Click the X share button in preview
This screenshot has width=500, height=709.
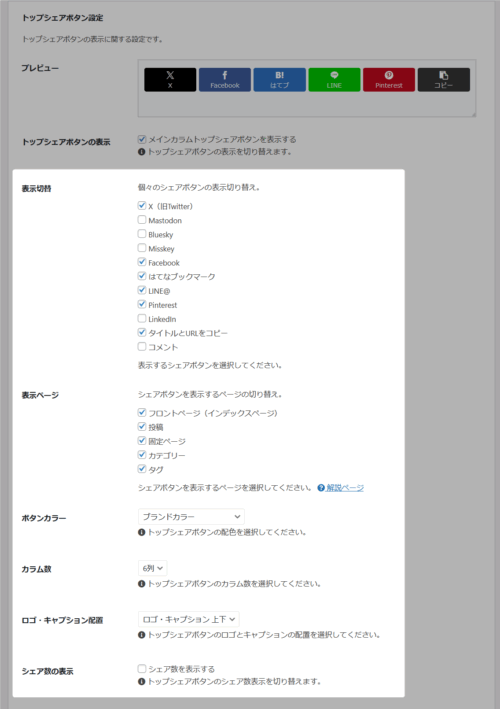tap(170, 80)
